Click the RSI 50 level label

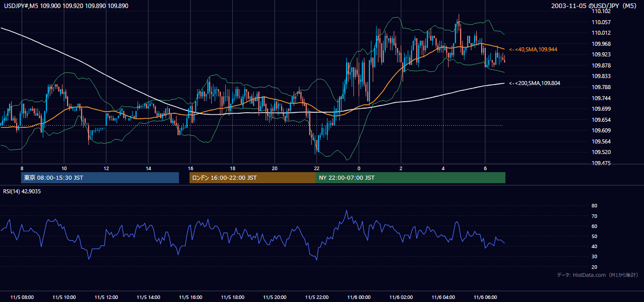[594, 236]
